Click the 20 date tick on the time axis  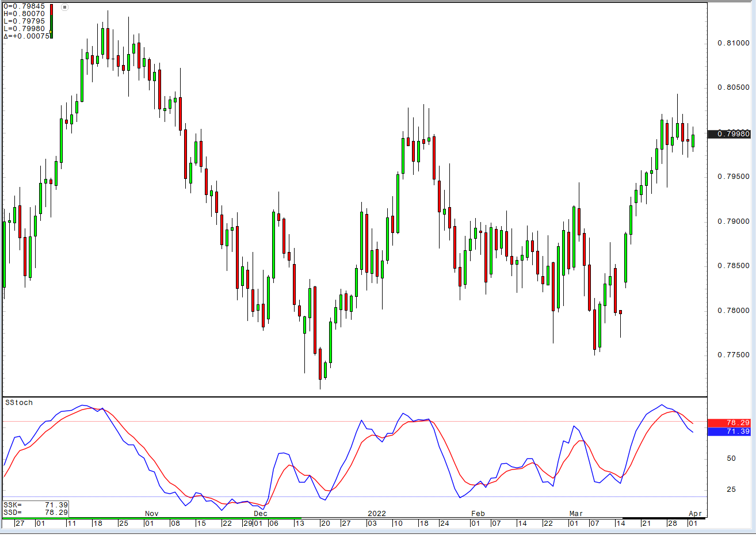click(326, 523)
